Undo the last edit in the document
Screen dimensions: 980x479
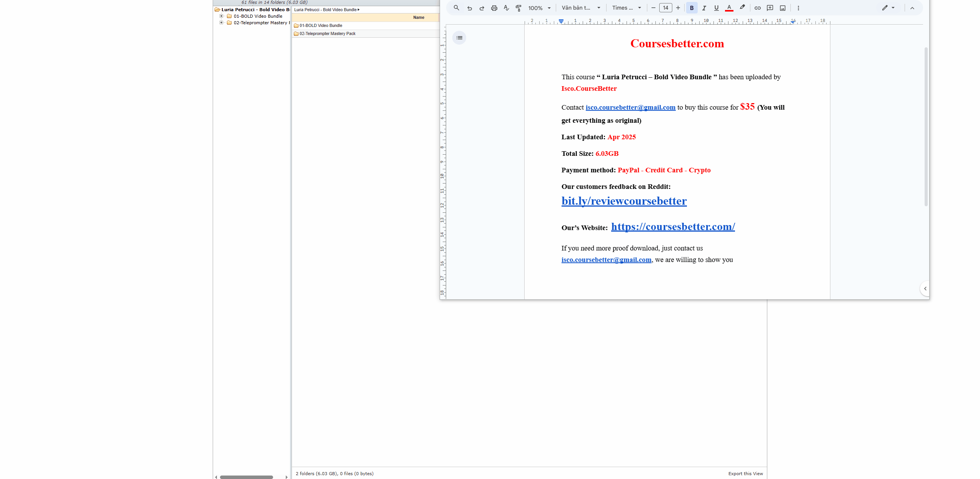tap(469, 8)
